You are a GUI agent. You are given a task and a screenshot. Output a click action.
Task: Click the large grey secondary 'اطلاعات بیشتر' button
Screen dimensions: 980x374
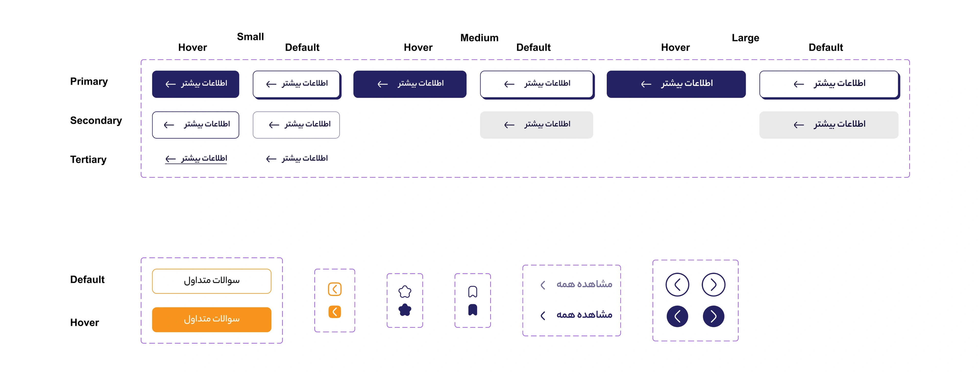pos(829,125)
